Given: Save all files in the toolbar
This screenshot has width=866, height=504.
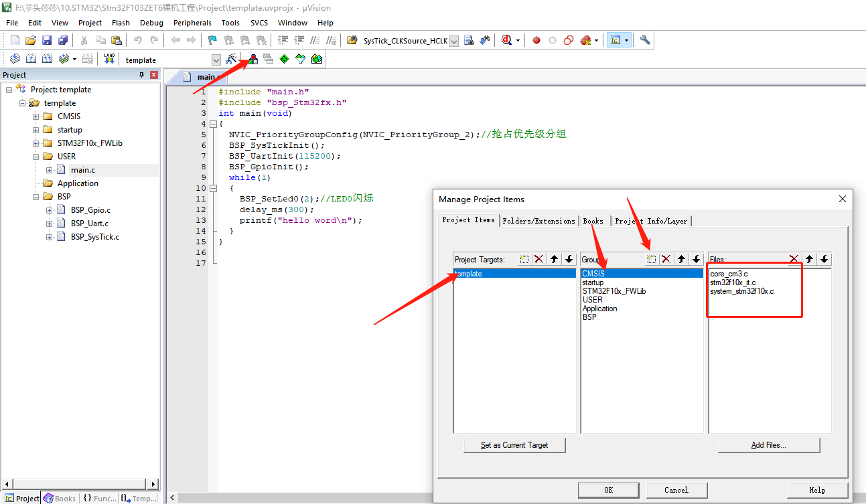Looking at the screenshot, I should click(x=63, y=40).
